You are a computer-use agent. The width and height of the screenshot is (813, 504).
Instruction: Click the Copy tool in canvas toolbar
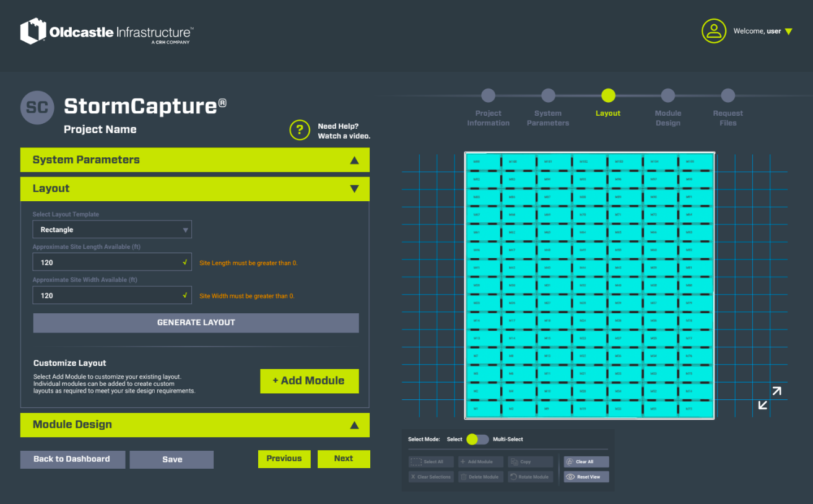[x=530, y=462]
